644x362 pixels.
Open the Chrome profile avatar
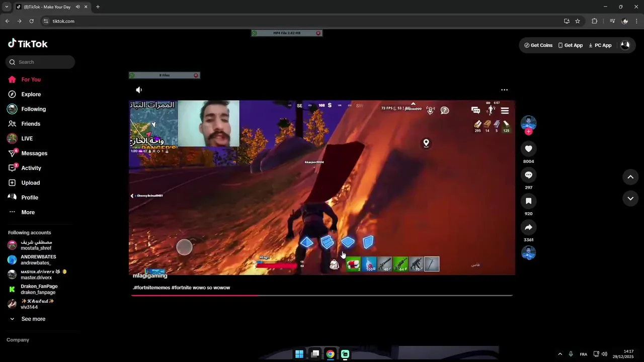(x=624, y=21)
